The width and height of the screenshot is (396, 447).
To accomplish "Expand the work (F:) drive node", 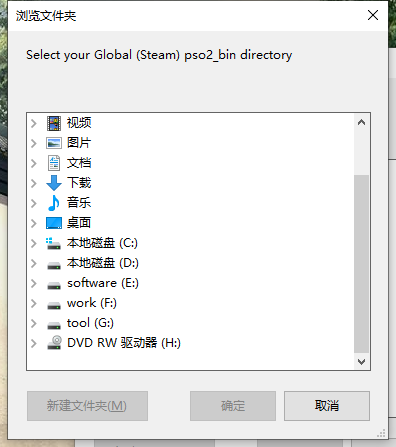I will [34, 303].
